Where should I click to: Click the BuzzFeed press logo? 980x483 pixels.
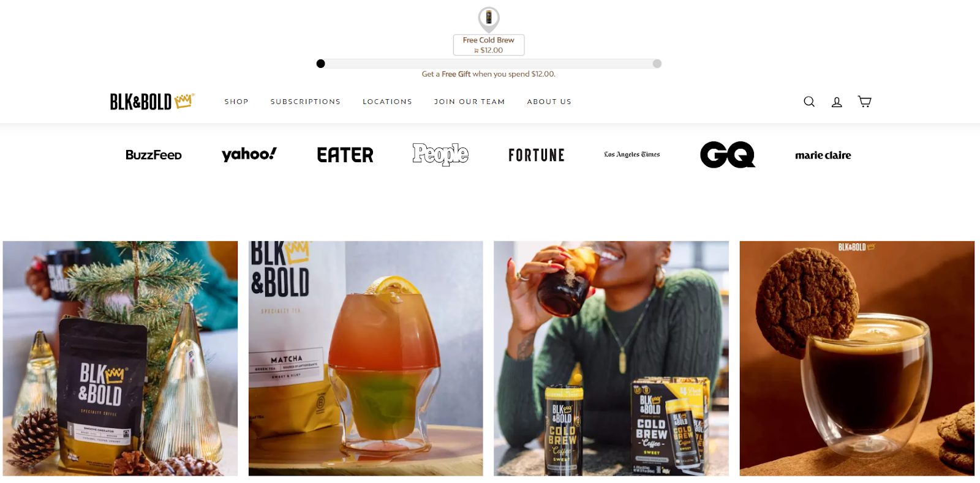154,155
